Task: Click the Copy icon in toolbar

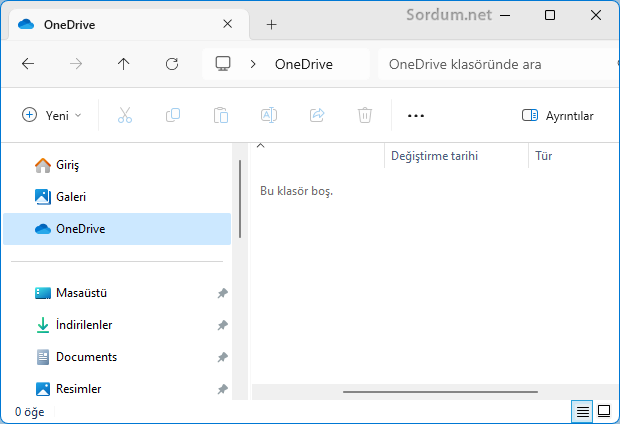Action: [173, 115]
